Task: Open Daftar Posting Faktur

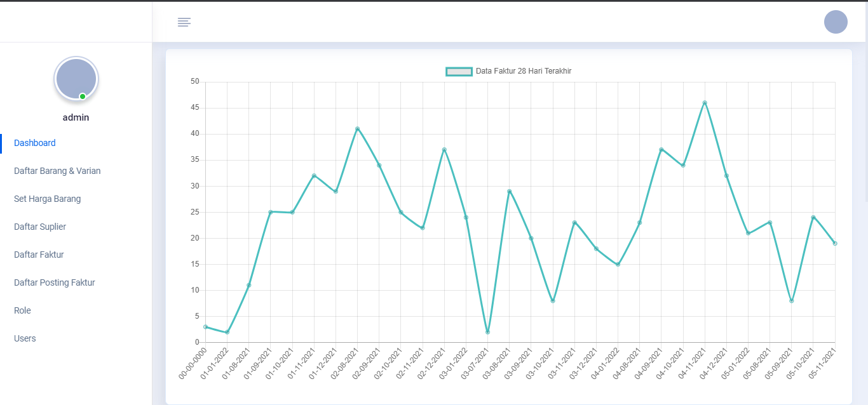Action: pos(55,282)
